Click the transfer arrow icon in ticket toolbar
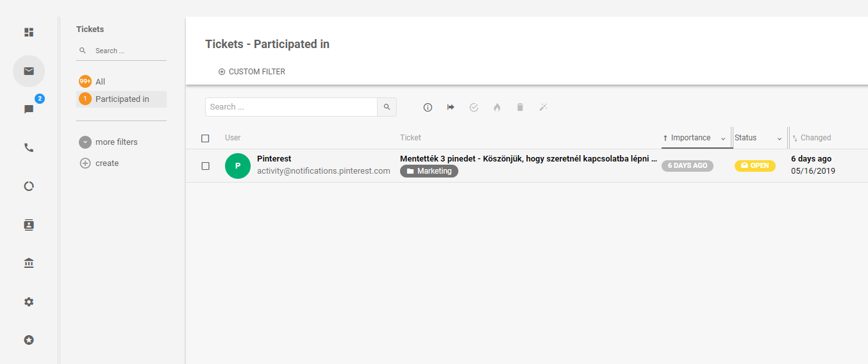868x364 pixels. 451,107
